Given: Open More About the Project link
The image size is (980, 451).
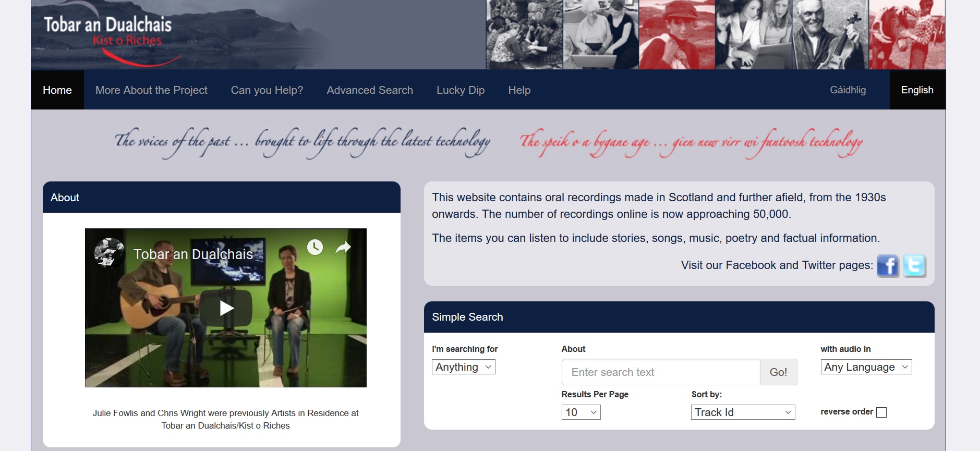Looking at the screenshot, I should 151,90.
